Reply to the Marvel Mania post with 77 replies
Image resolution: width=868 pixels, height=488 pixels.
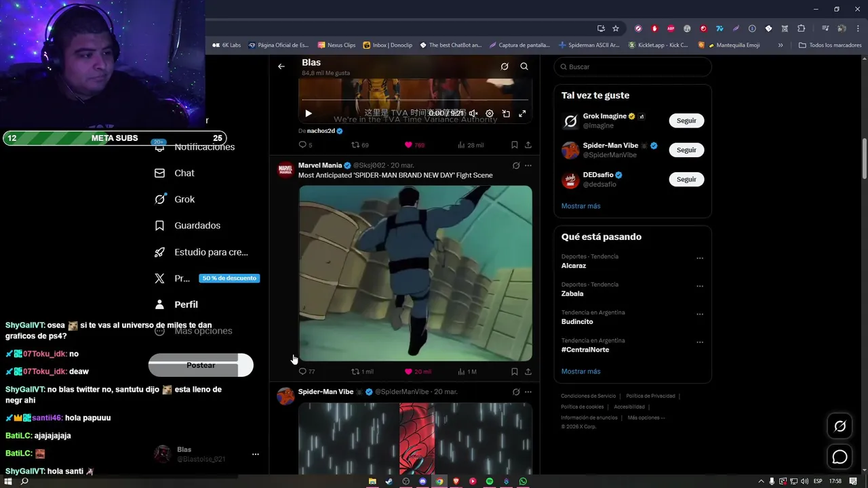[x=307, y=371]
